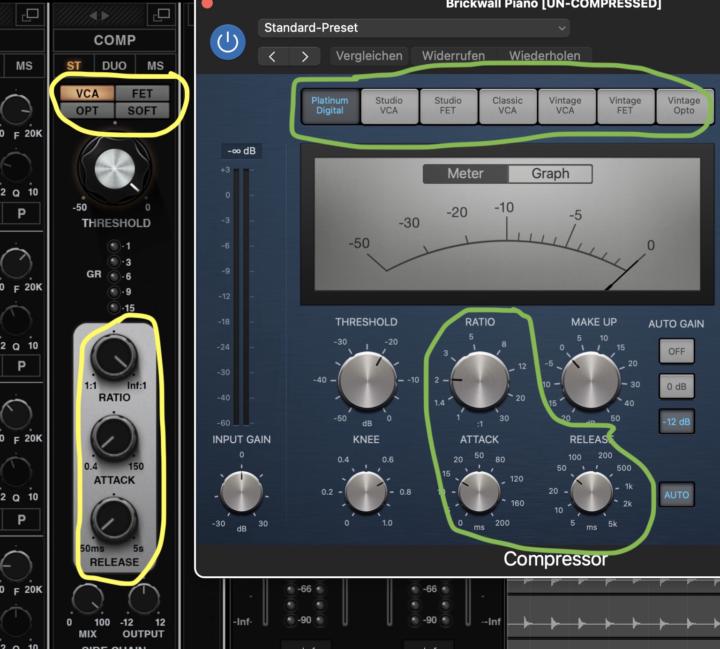Select the Studio VCA compressor model
Screen dimensions: 720x649
pyautogui.click(x=389, y=106)
